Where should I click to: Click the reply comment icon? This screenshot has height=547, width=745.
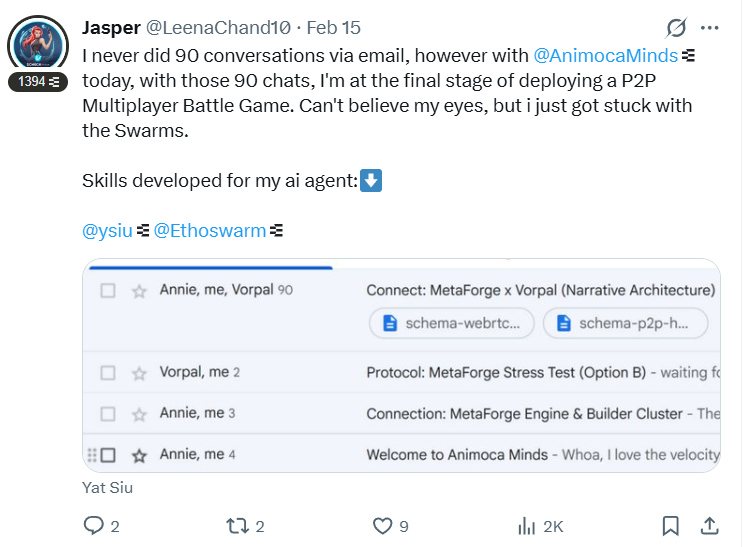(x=94, y=525)
